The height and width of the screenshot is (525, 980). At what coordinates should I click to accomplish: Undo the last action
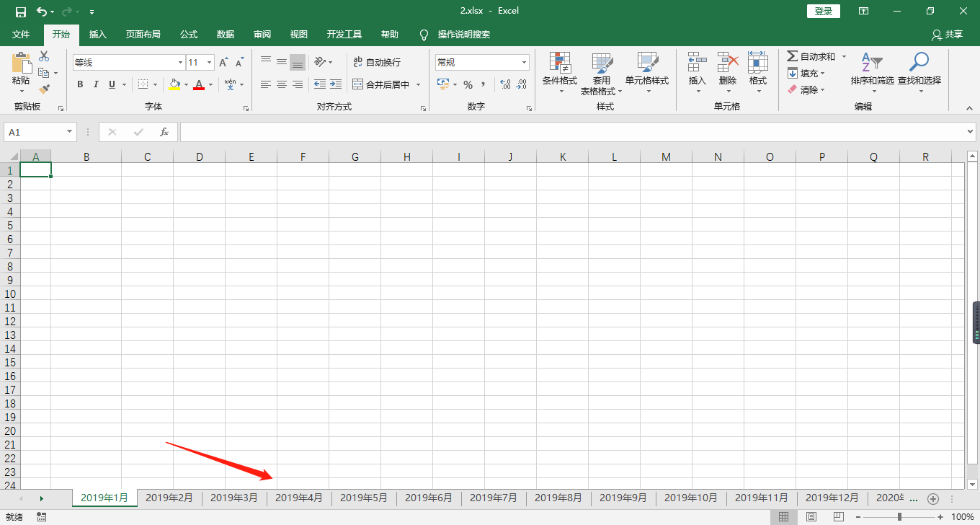click(42, 12)
